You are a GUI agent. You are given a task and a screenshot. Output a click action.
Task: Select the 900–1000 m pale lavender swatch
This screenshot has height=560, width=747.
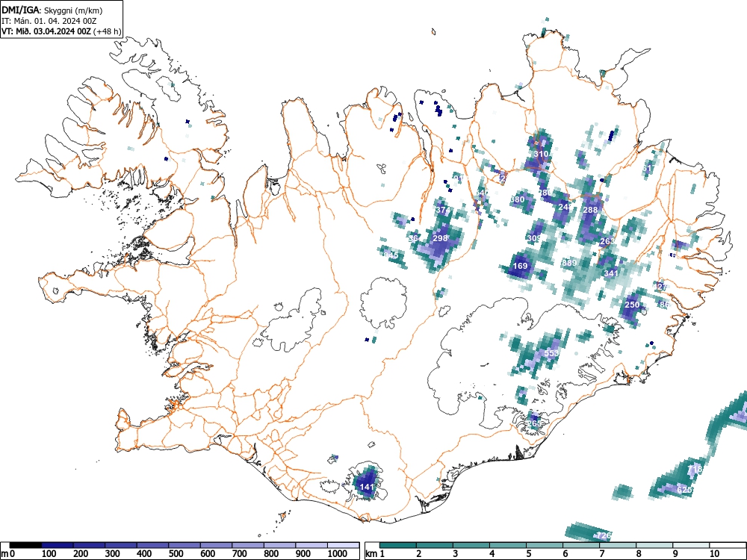tap(311, 545)
